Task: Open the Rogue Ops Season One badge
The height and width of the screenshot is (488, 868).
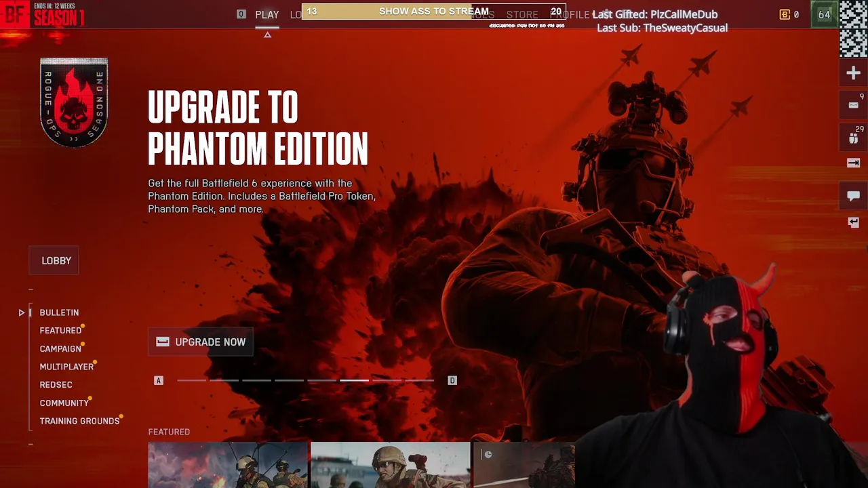Action: coord(74,102)
